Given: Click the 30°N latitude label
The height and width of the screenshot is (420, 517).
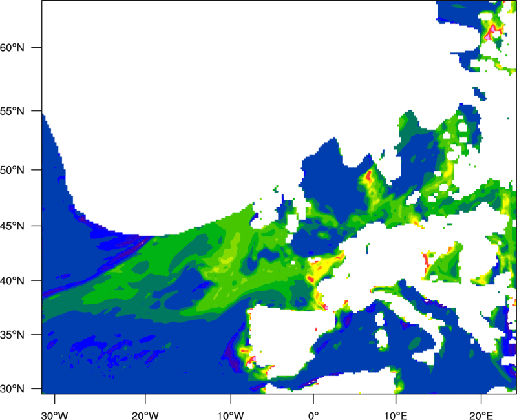Looking at the screenshot, I should coord(12,389).
